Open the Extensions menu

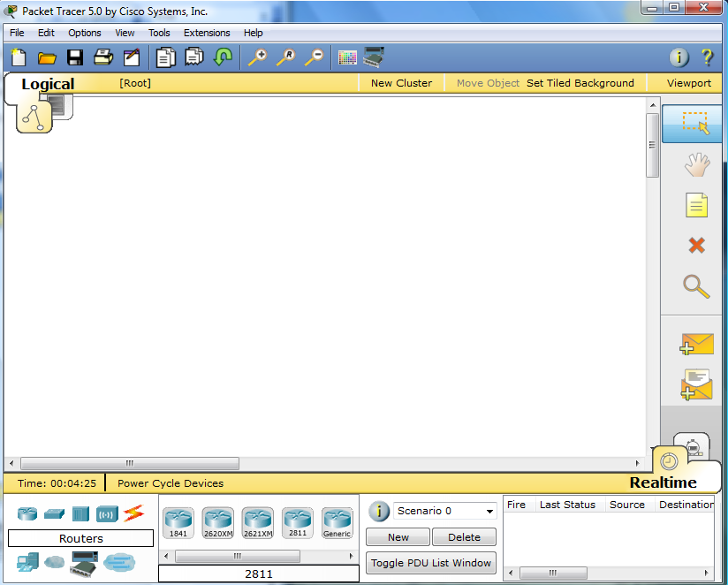click(207, 33)
